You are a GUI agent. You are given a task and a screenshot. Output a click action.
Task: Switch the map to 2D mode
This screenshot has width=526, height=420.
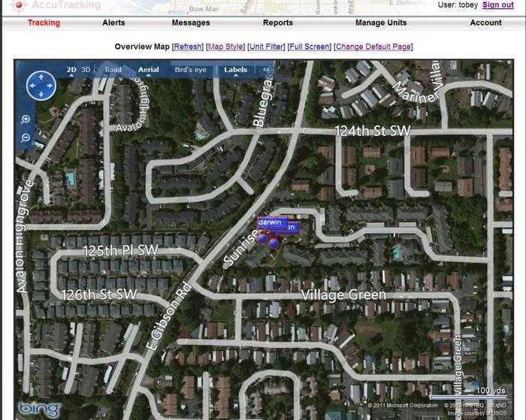tap(71, 70)
